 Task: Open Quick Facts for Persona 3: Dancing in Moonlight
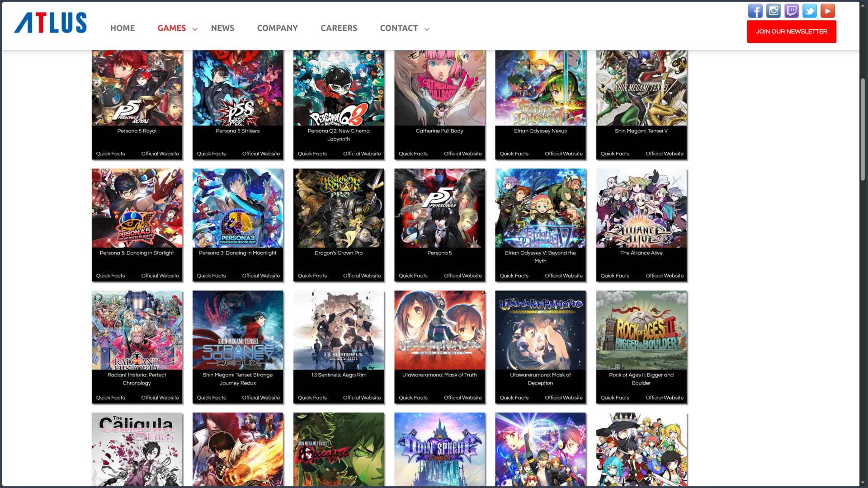[x=211, y=276]
